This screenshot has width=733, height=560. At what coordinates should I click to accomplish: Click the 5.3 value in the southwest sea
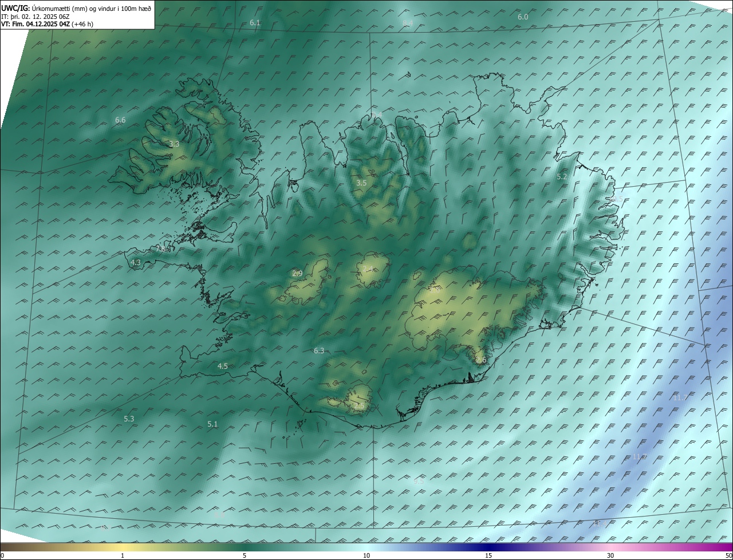(129, 419)
